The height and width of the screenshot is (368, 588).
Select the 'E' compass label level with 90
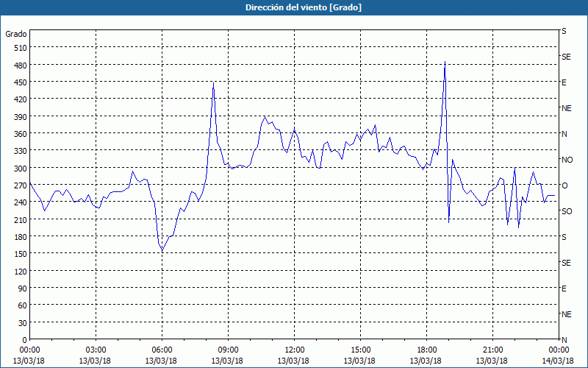(x=564, y=289)
